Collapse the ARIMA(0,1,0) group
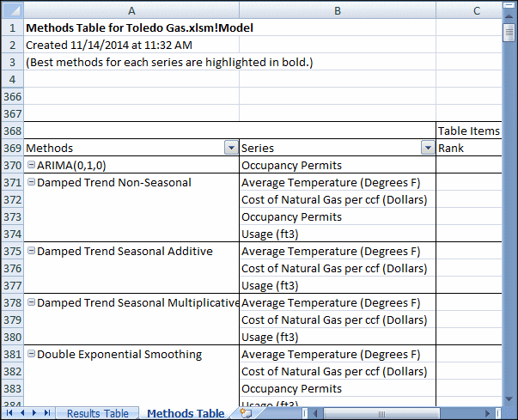518x420 pixels. coord(31,164)
